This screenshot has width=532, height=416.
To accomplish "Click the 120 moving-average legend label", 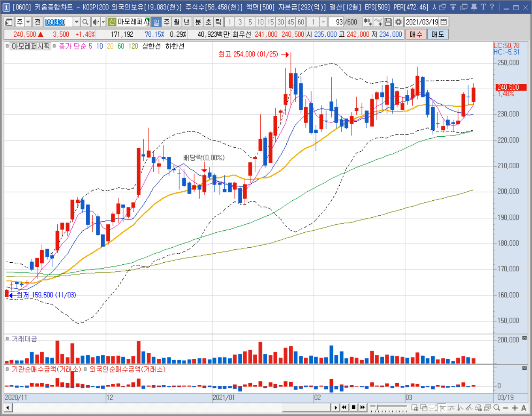I will [133, 46].
